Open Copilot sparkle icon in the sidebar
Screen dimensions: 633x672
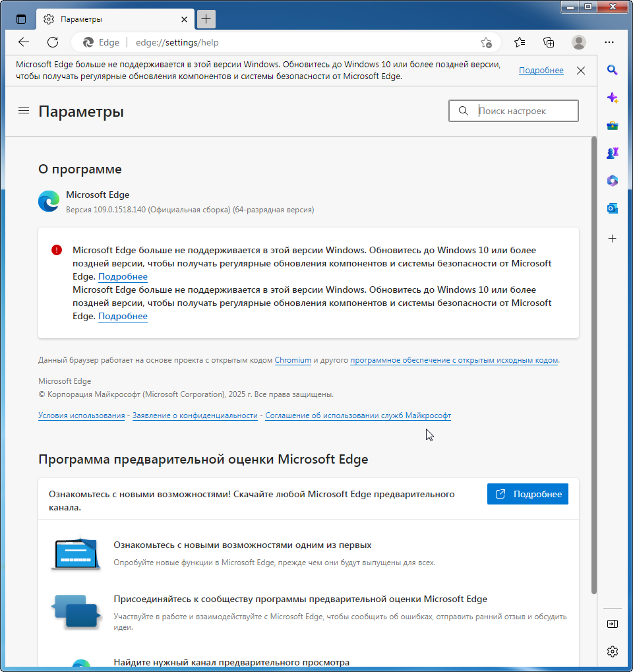pyautogui.click(x=612, y=98)
